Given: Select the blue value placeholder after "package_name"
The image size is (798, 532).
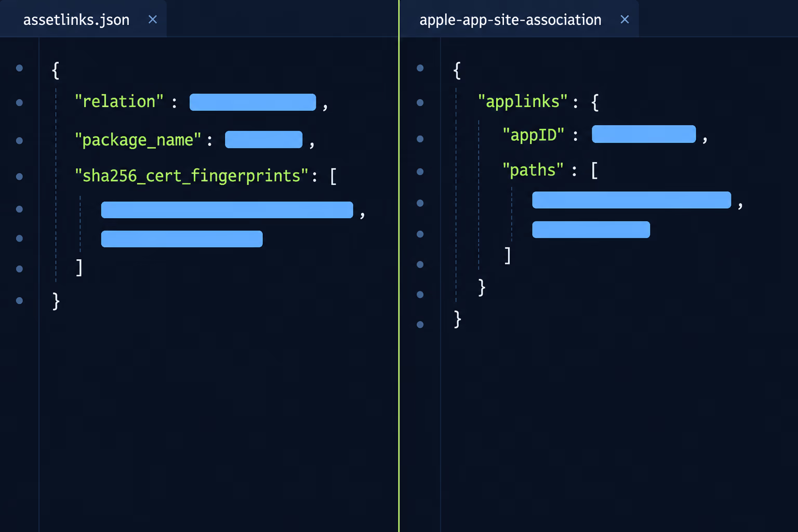Looking at the screenshot, I should (x=263, y=140).
